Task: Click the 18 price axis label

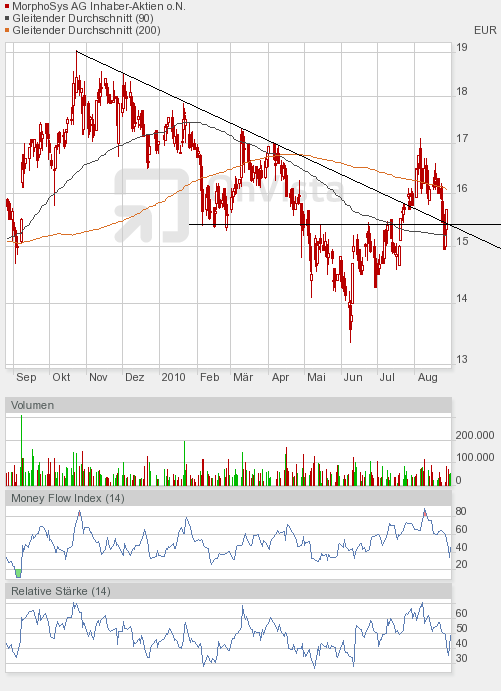Action: coord(462,92)
